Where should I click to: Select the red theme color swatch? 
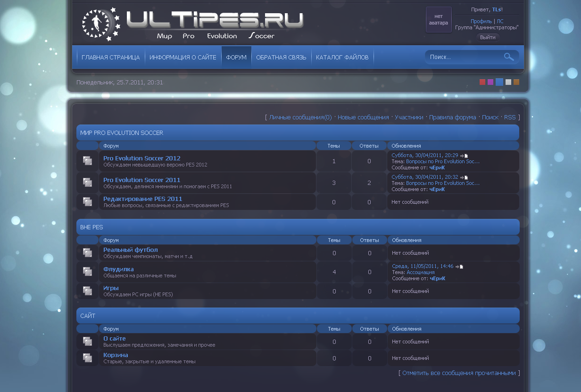click(482, 82)
